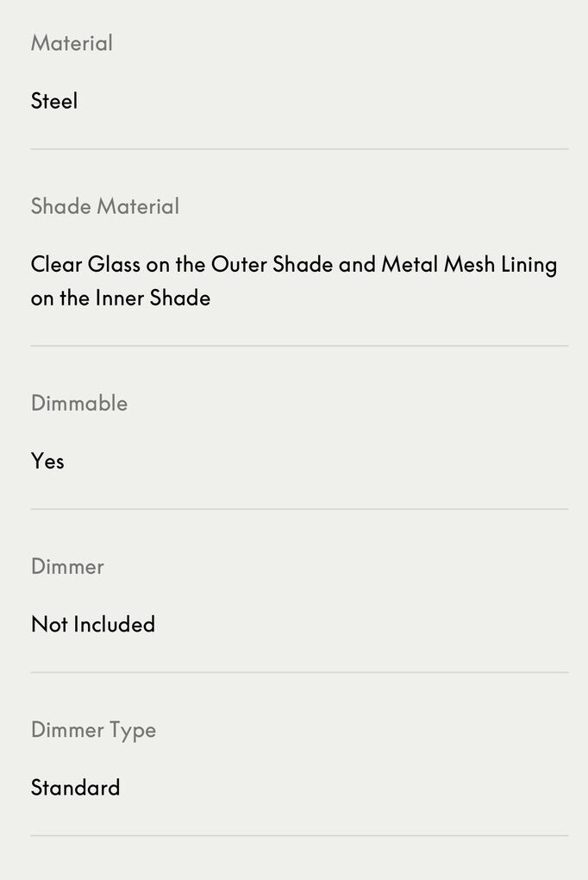The height and width of the screenshot is (880, 588).
Task: Click the words 'Clear Glass'
Action: coord(85,264)
